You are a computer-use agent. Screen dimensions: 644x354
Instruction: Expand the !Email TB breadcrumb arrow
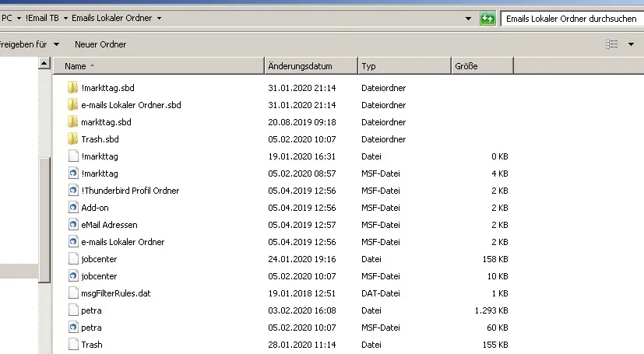(65, 19)
